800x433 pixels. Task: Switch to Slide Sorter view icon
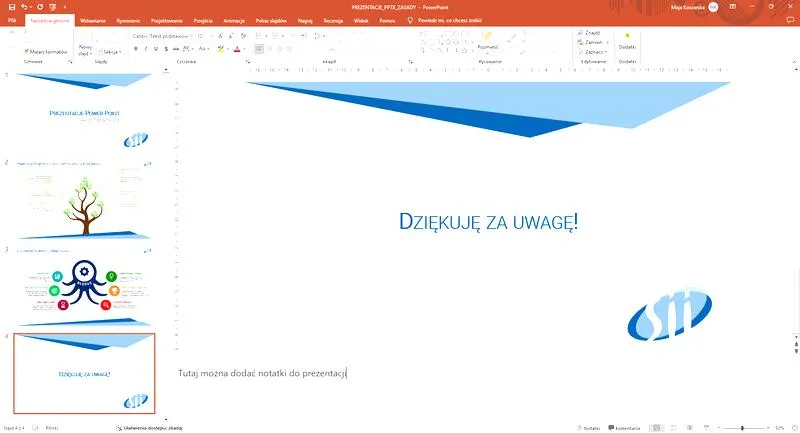pyautogui.click(x=673, y=428)
